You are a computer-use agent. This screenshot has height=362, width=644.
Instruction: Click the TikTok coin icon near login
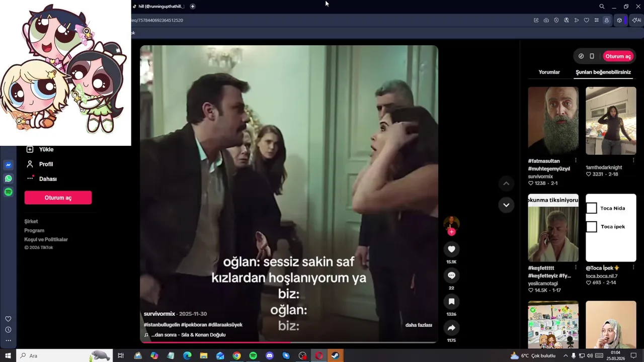(581, 56)
